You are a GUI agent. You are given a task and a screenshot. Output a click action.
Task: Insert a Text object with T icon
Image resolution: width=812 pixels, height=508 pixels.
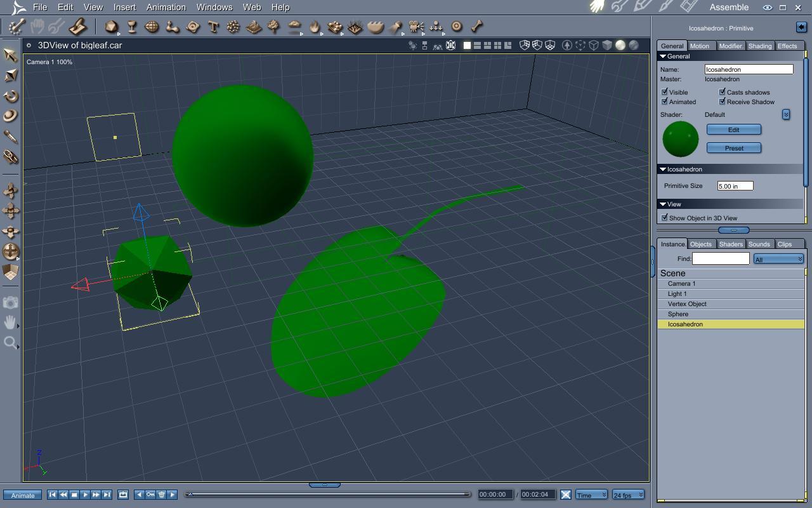pos(213,27)
